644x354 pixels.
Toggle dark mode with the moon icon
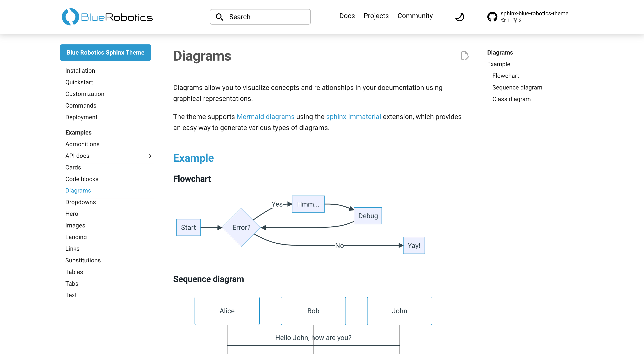click(460, 17)
